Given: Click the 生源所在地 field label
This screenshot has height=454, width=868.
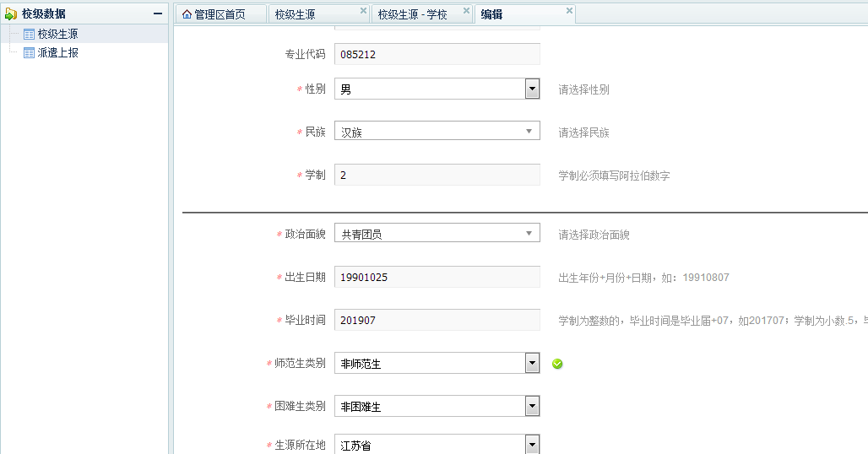Looking at the screenshot, I should tap(300, 445).
